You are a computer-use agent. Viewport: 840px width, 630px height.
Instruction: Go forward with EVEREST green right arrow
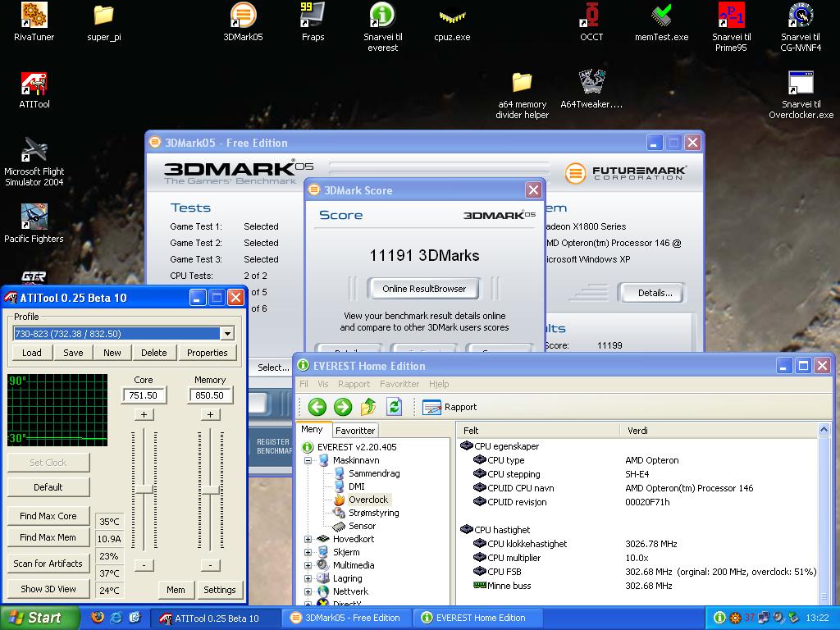pos(343,407)
